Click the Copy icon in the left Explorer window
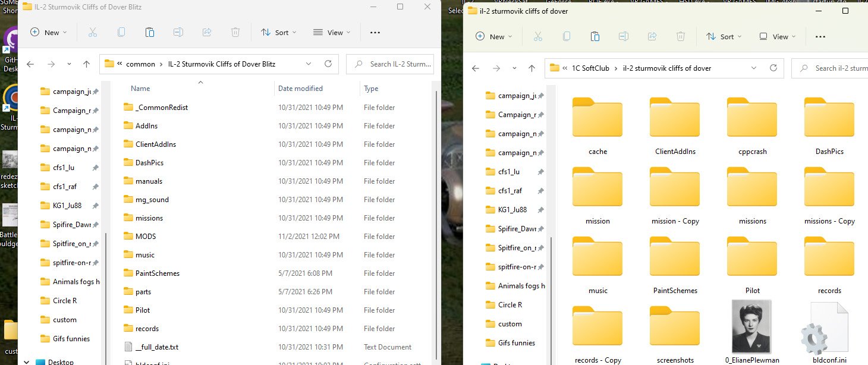The height and width of the screenshot is (365, 868). pos(121,33)
